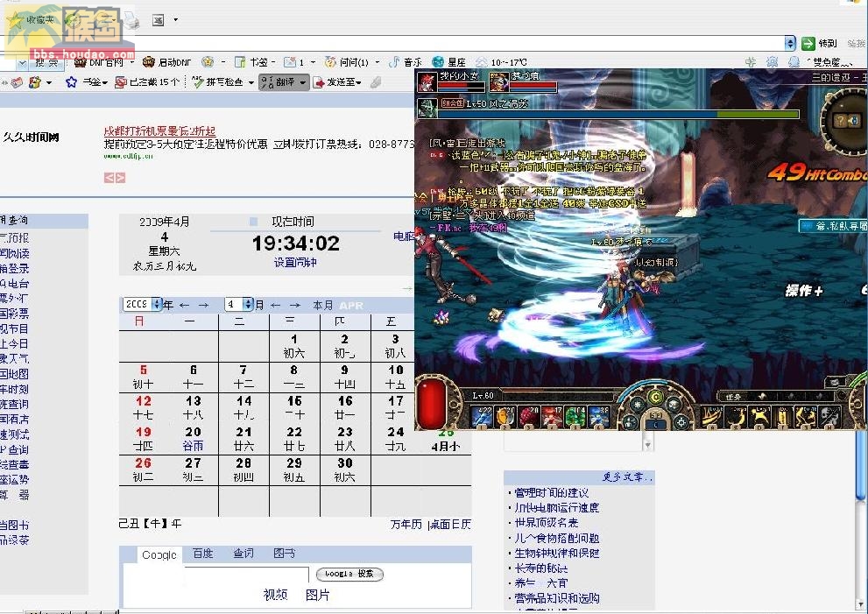This screenshot has width=868, height=614.
Task: Click the skull skill icon in game bar
Action: [x=829, y=417]
